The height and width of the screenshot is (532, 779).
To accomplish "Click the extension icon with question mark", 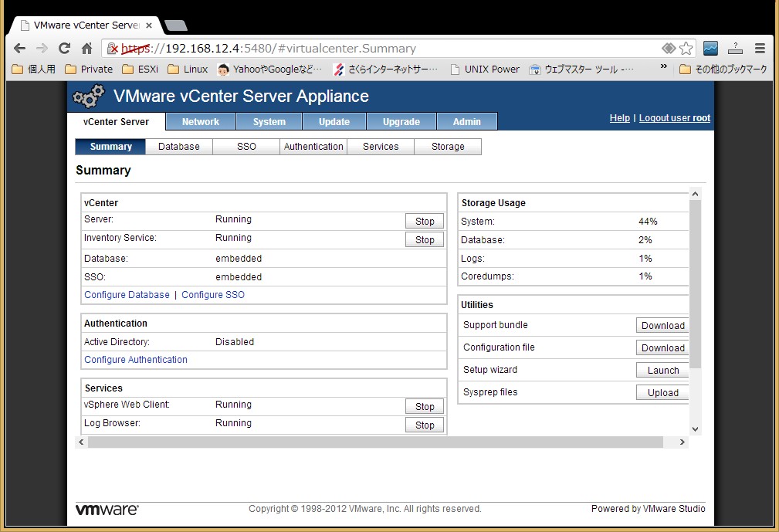I will 735,48.
